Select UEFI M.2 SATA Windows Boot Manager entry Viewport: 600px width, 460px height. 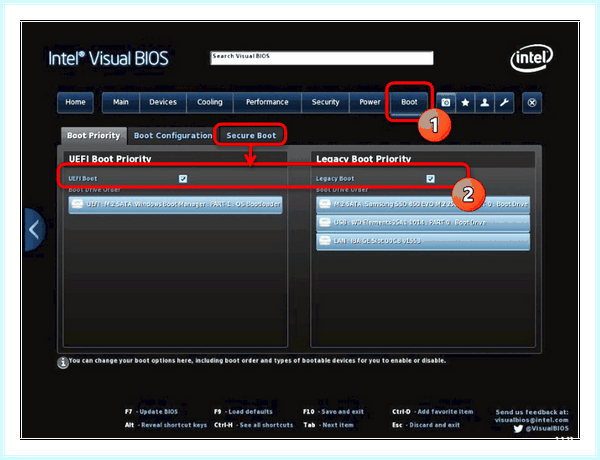(176, 204)
